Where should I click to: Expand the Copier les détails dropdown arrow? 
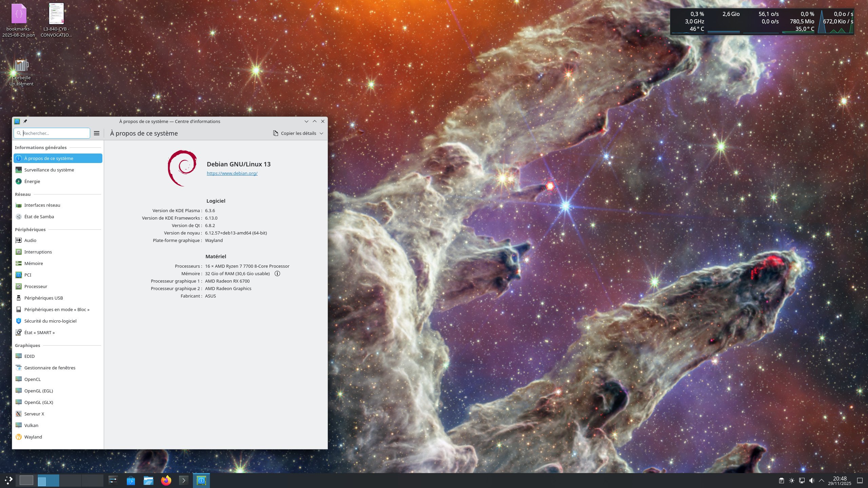pos(321,133)
